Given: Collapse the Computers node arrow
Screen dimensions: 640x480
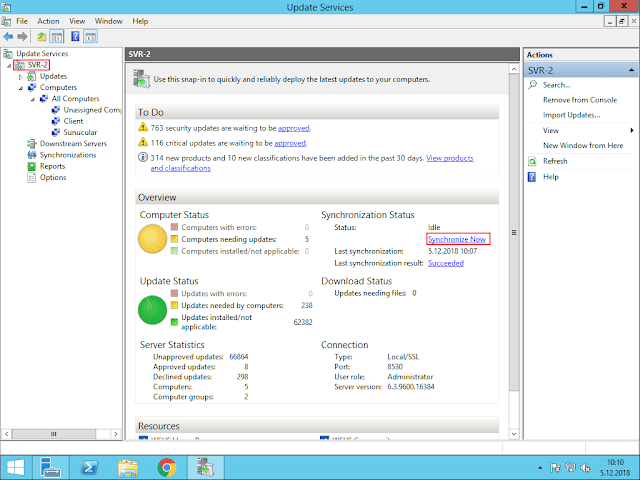Looking at the screenshot, I should pos(20,88).
